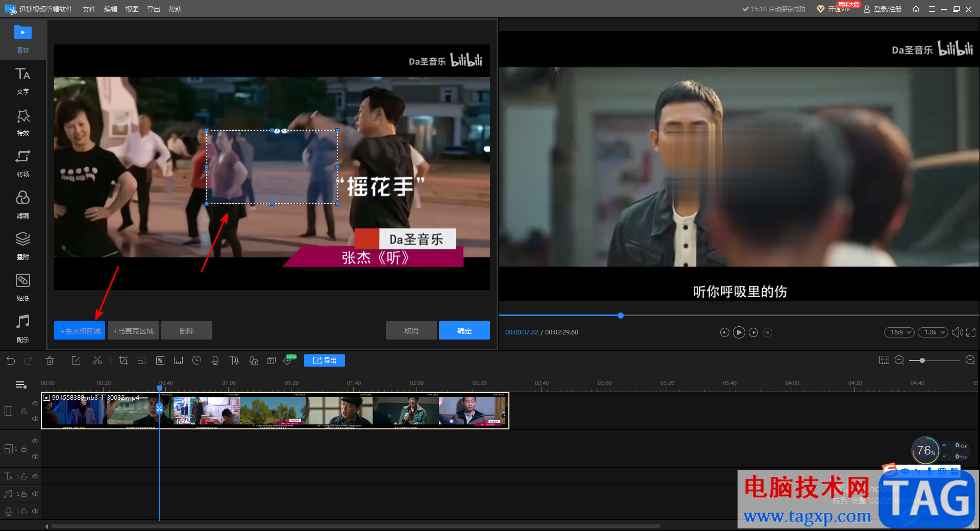Click the edit pencil icon in toolbar

(x=76, y=360)
